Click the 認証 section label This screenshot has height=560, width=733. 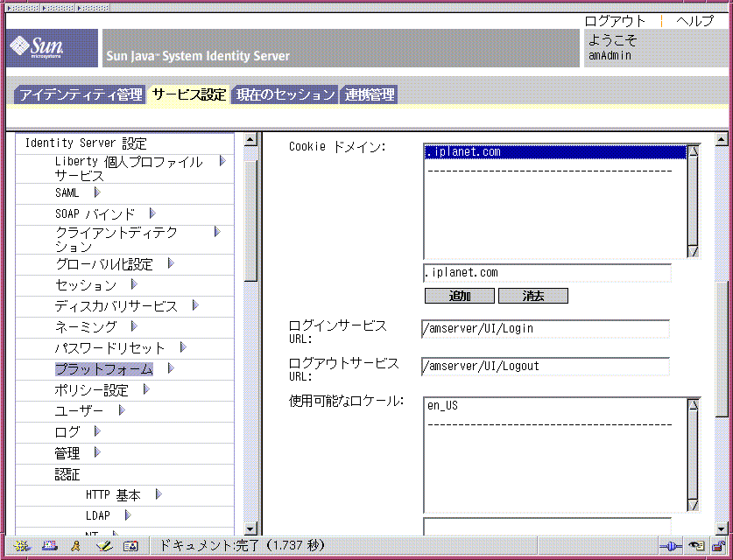pyautogui.click(x=67, y=474)
